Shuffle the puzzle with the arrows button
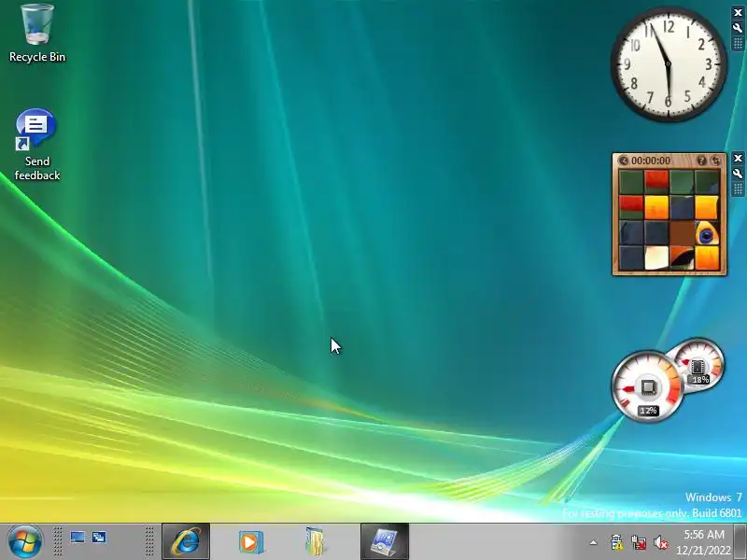The height and width of the screenshot is (560, 747). click(x=716, y=161)
